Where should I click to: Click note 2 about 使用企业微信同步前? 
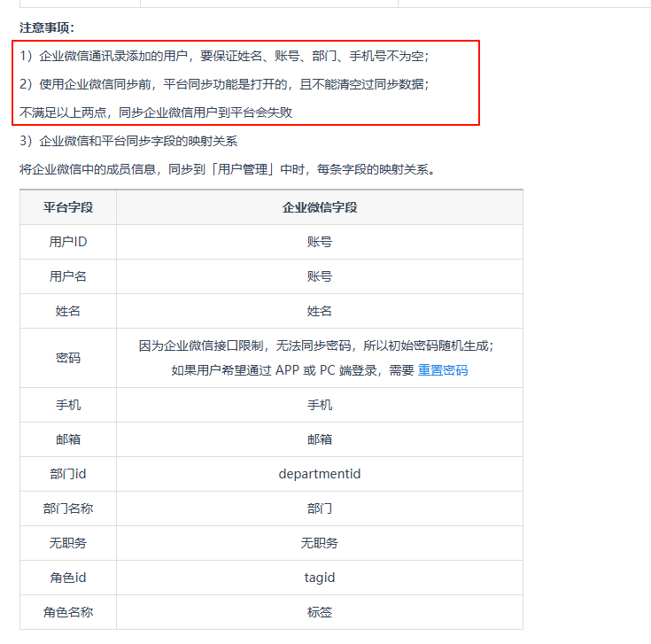click(224, 84)
